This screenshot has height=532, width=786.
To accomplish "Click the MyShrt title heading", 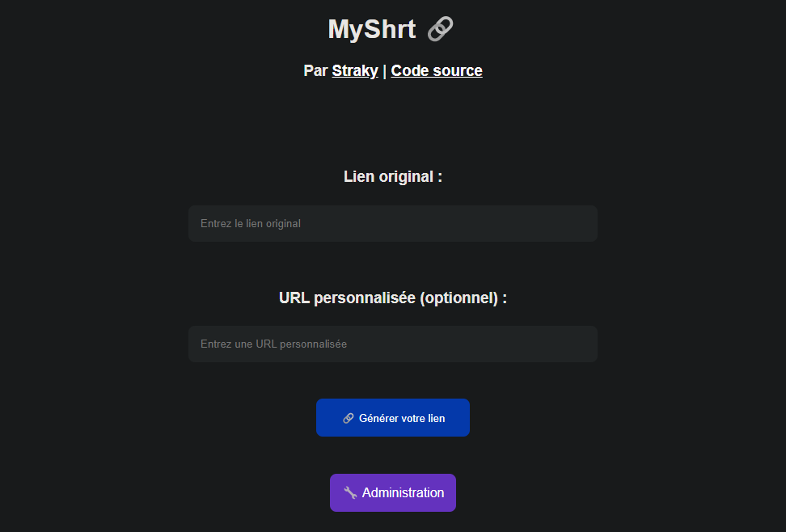I will pos(372,28).
